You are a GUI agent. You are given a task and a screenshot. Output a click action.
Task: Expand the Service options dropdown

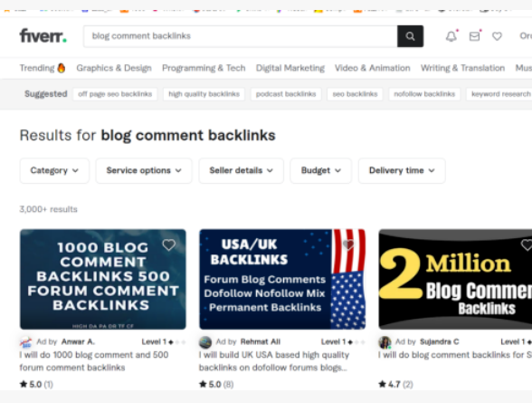(x=144, y=170)
